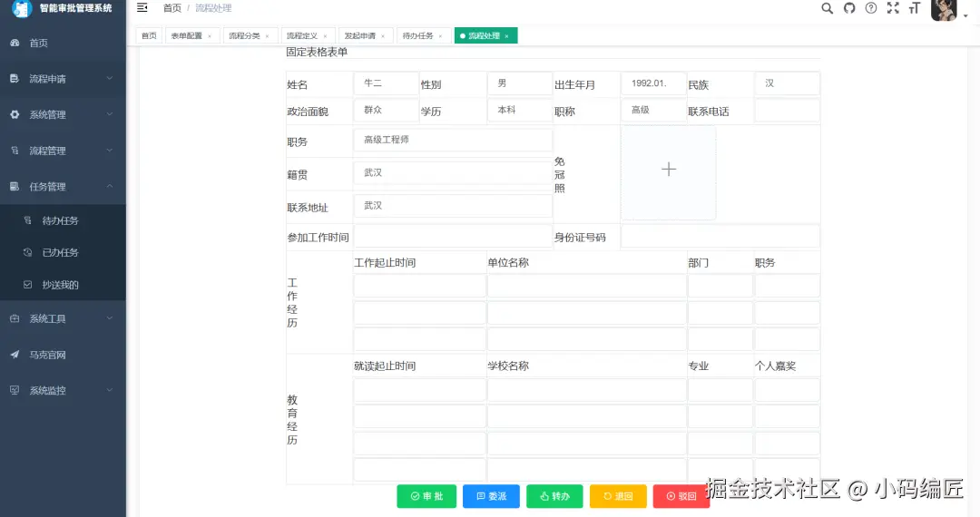
Task: Close the 待办任务 tab
Action: (440, 36)
